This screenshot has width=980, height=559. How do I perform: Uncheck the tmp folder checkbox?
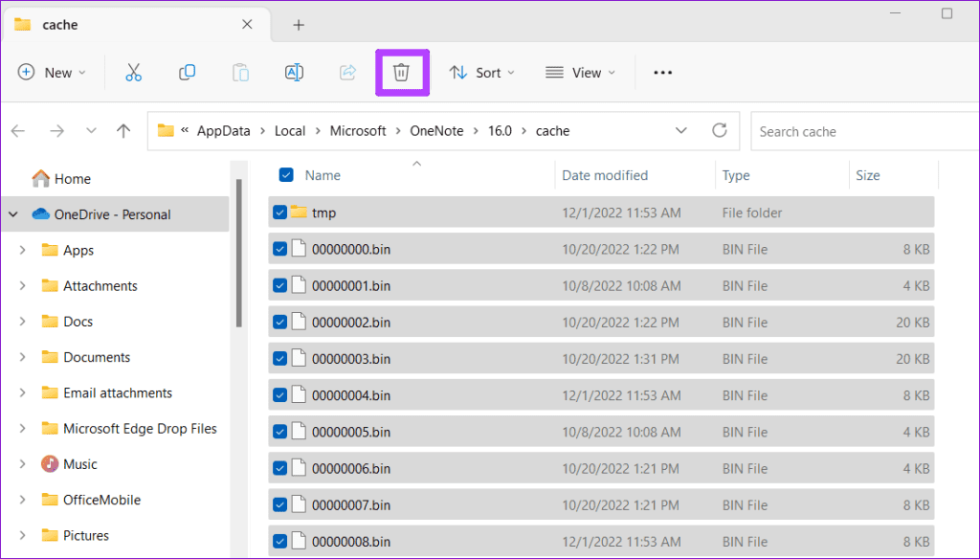280,212
